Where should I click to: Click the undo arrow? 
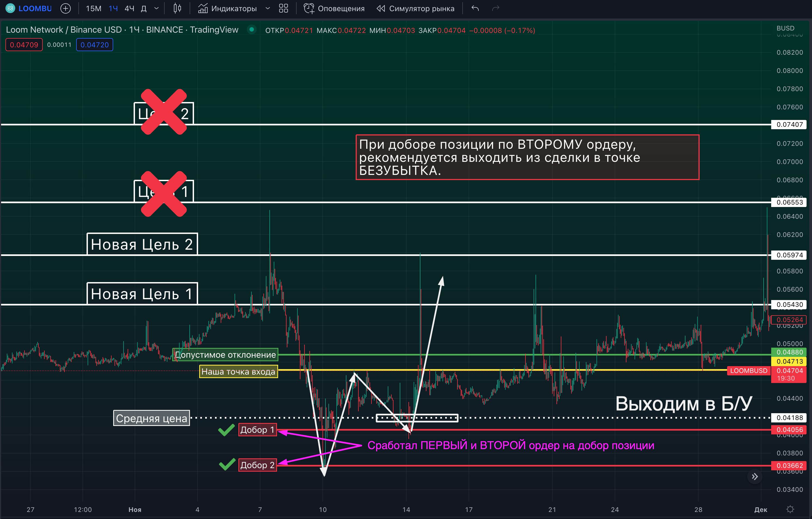tap(475, 8)
